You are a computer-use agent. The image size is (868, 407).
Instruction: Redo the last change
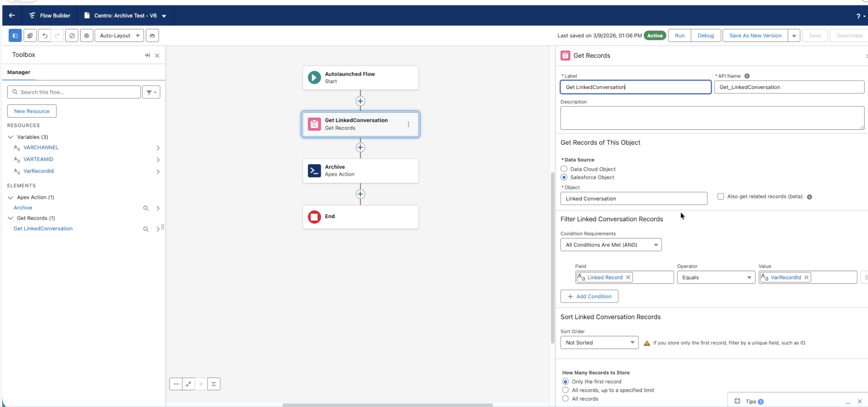tap(57, 35)
